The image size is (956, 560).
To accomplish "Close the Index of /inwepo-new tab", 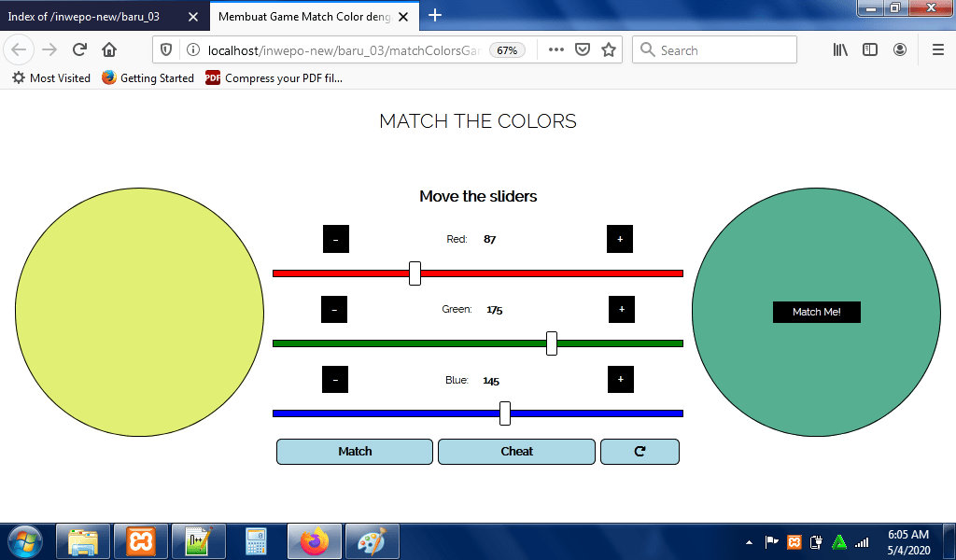I will (193, 17).
